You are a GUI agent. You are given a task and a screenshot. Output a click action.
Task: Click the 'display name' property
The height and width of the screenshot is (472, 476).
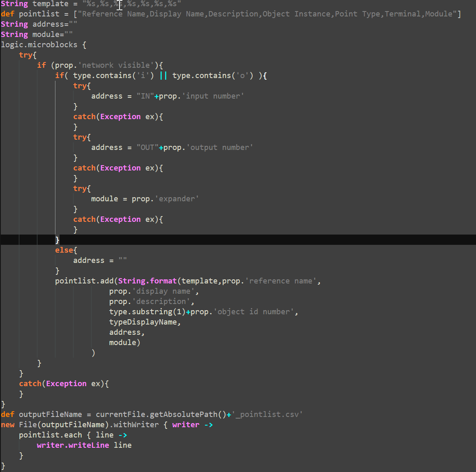163,291
